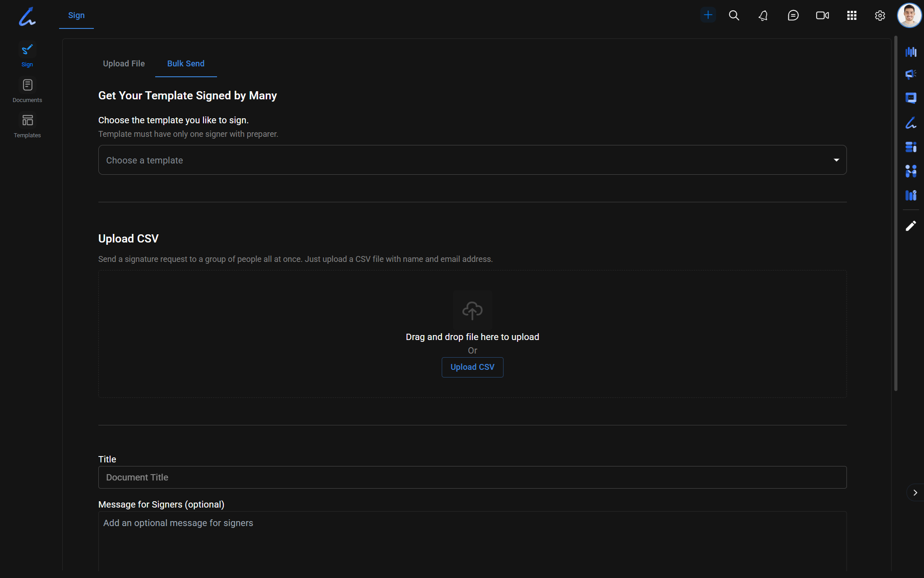Open notifications bell

pyautogui.click(x=763, y=15)
